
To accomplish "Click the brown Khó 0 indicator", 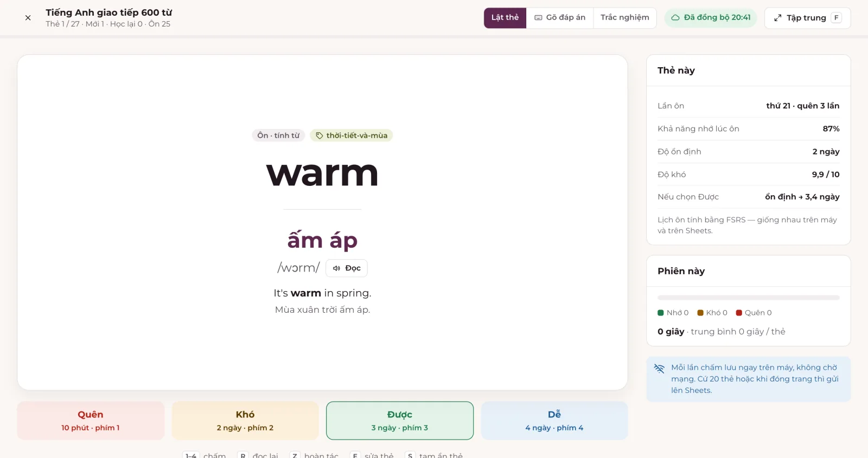I will tap(712, 313).
